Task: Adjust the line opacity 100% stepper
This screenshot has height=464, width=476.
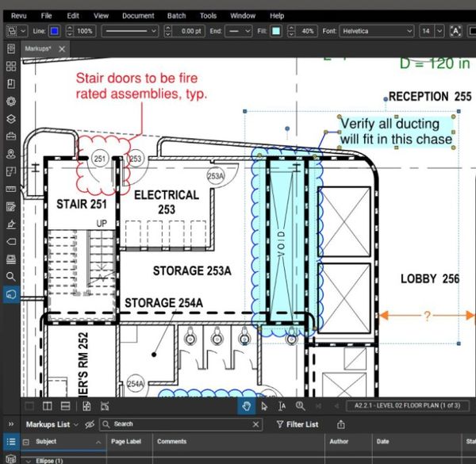Action: pyautogui.click(x=70, y=31)
